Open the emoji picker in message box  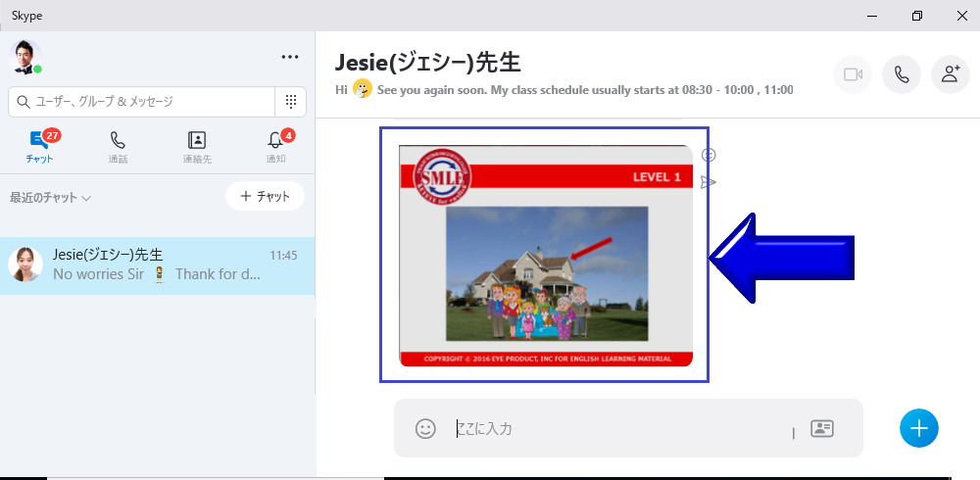(x=425, y=428)
